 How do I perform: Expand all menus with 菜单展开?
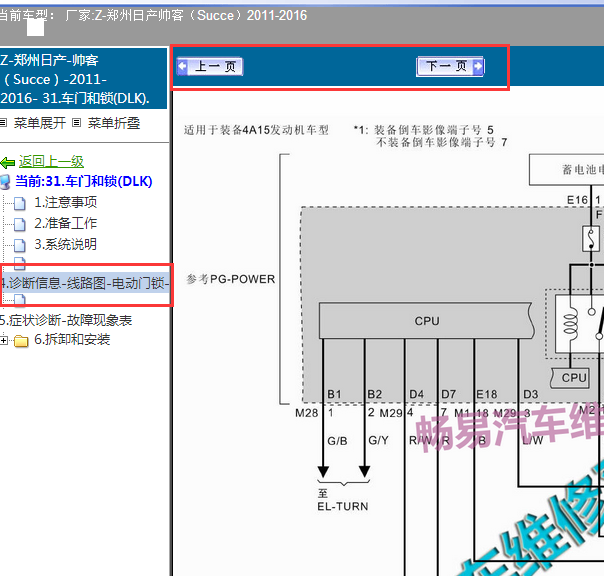pos(40,123)
